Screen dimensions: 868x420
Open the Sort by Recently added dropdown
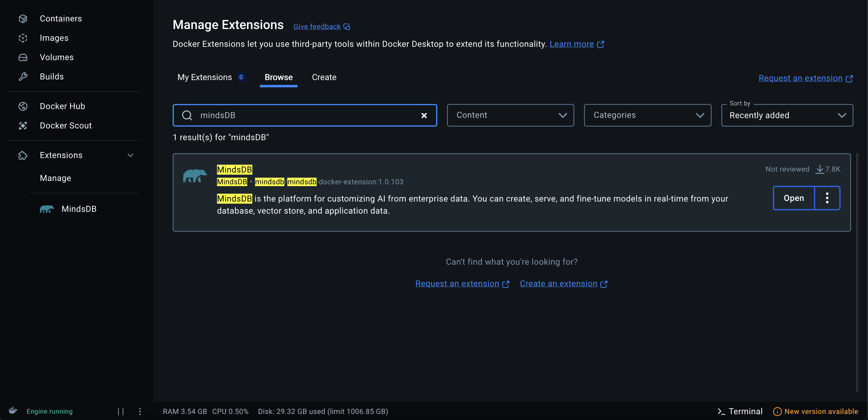coord(787,115)
